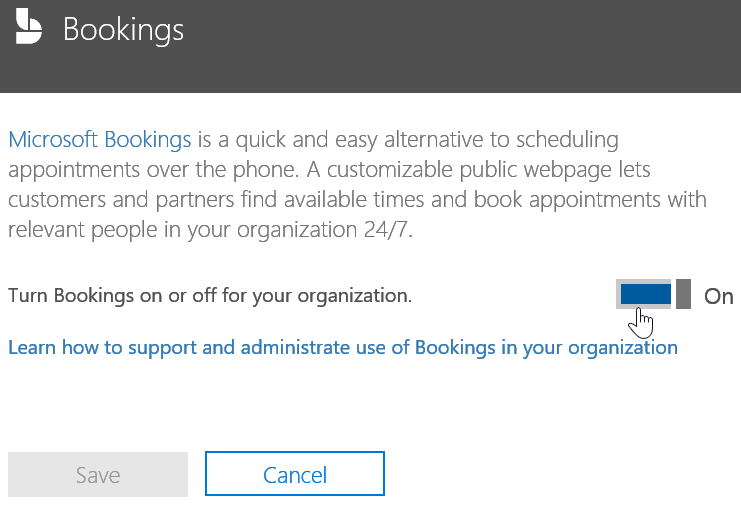Click the blue filled part of the switch
Screen dimensions: 741x508
[643, 293]
